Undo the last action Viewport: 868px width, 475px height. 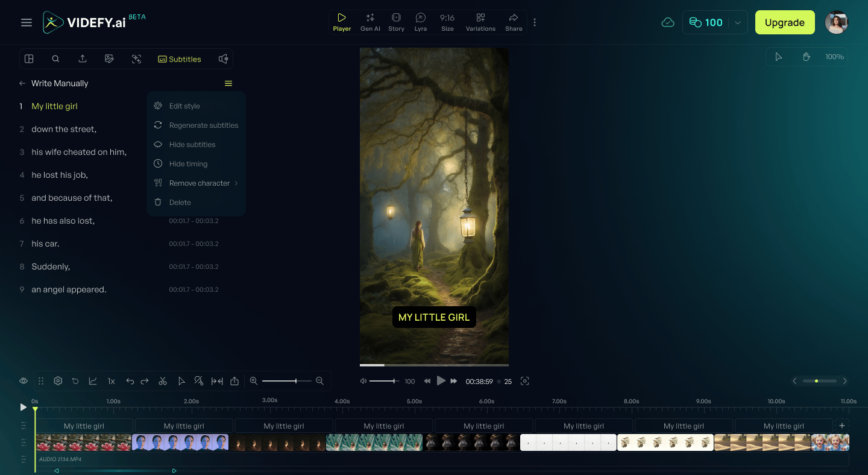coord(130,381)
